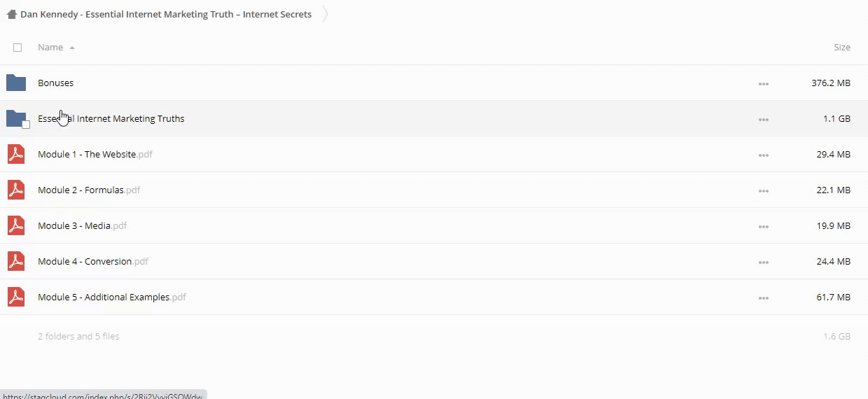Viewport: 868px width, 399px height.
Task: Open the Bonuses folder icon
Action: 16,83
